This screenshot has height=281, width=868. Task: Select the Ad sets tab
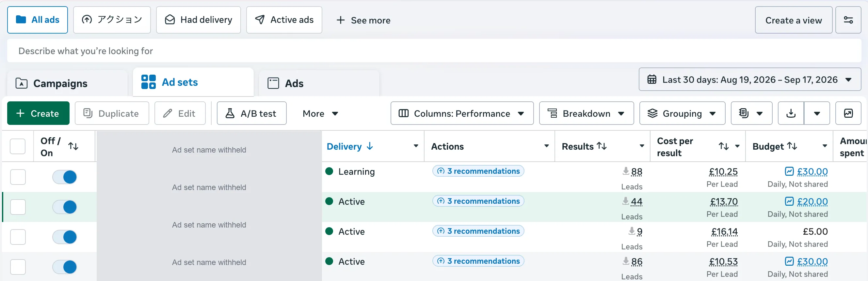(193, 82)
